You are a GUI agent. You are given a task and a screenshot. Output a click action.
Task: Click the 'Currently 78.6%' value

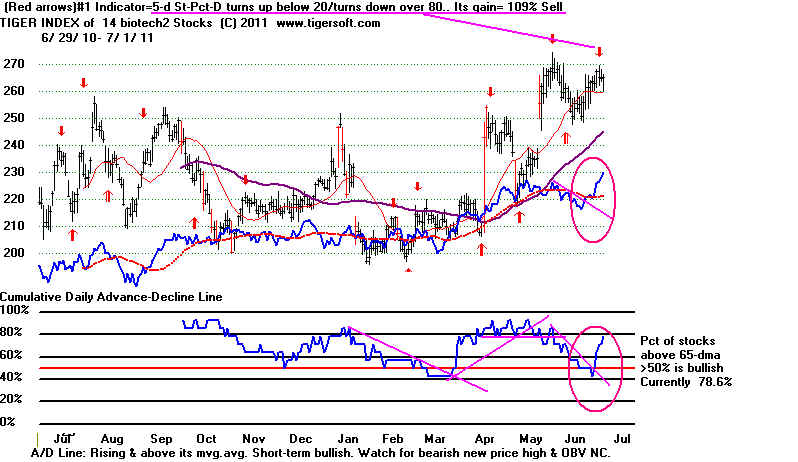(x=686, y=382)
